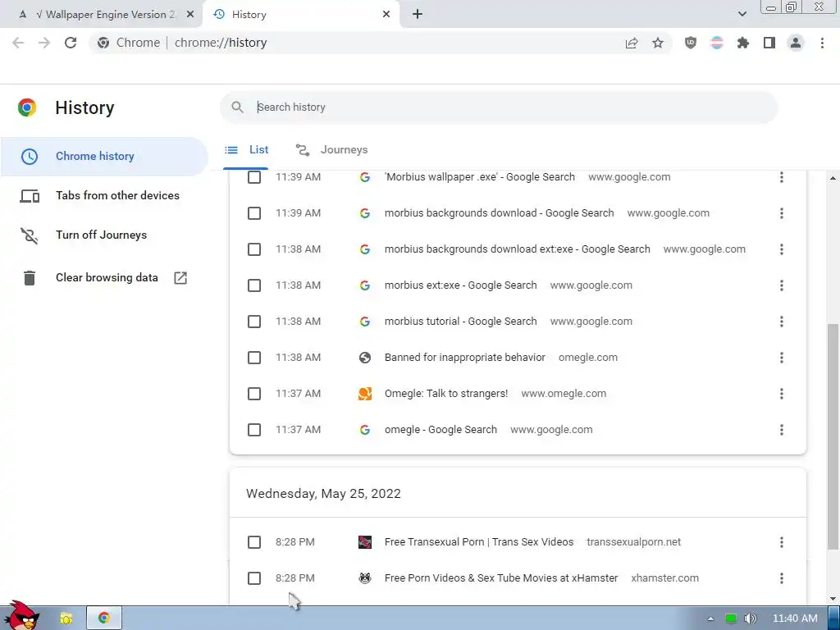The image size is (840, 630).
Task: Check the 'Morbius wallpaper .exe' entry checkbox
Action: click(x=254, y=177)
